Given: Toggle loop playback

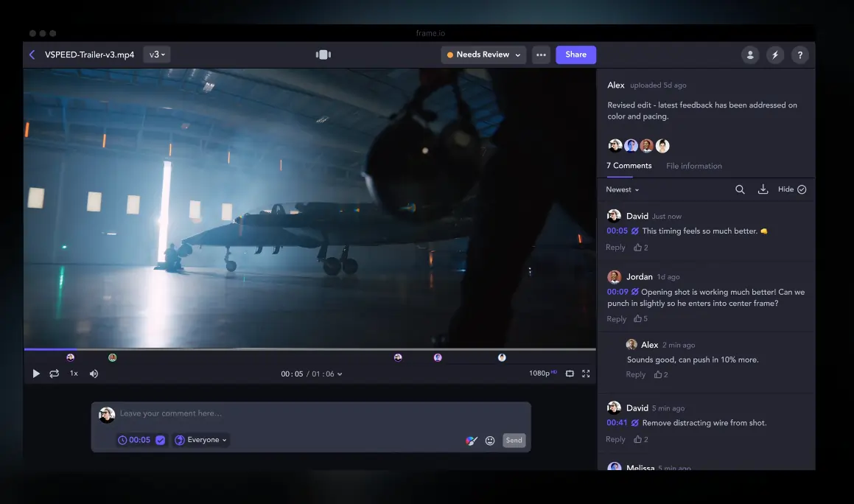Looking at the screenshot, I should [54, 374].
